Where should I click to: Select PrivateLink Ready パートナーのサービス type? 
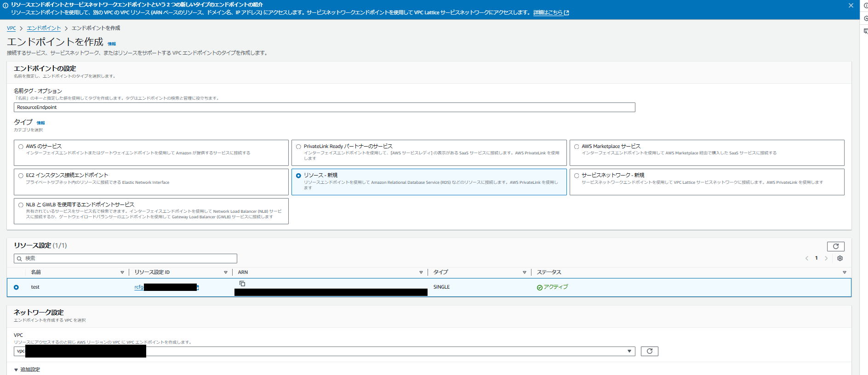(298, 147)
